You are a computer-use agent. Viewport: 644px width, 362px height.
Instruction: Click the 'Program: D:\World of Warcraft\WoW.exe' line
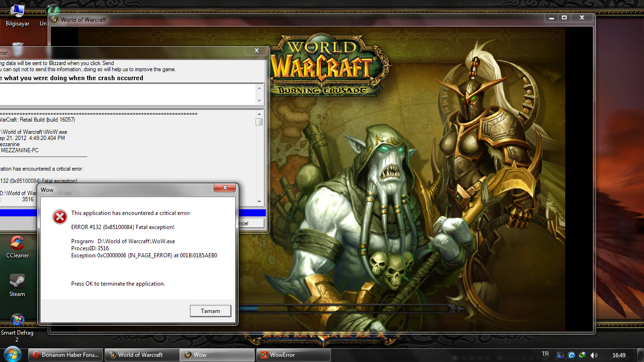click(x=123, y=241)
